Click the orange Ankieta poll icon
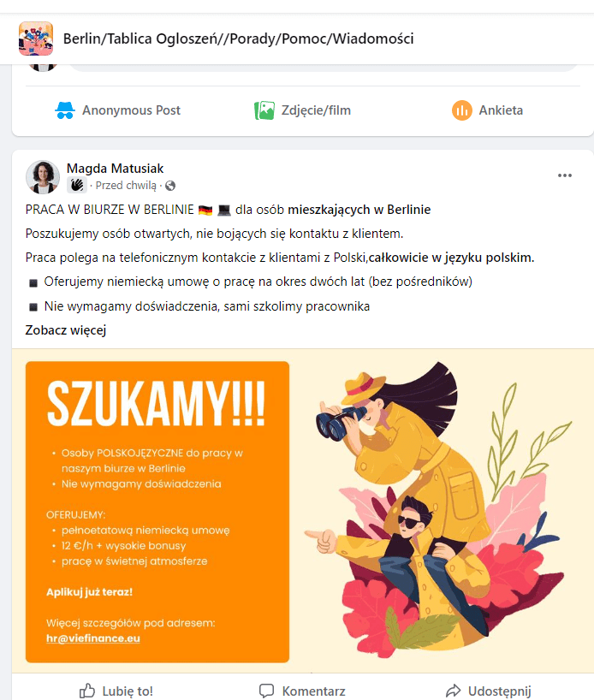 click(x=462, y=110)
